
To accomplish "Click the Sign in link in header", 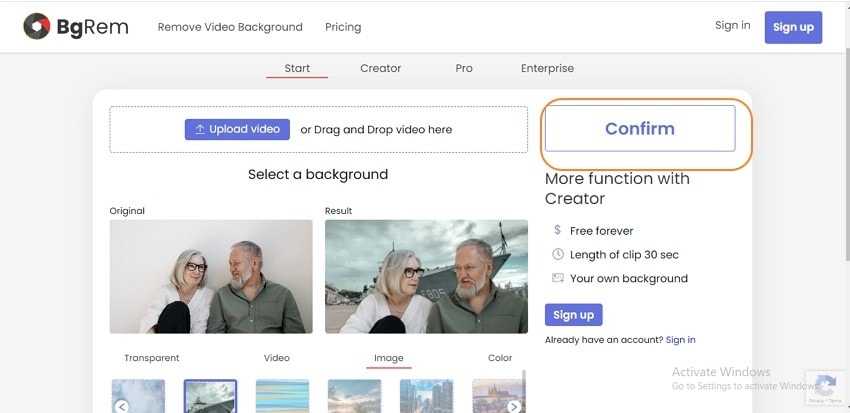I will point(732,26).
